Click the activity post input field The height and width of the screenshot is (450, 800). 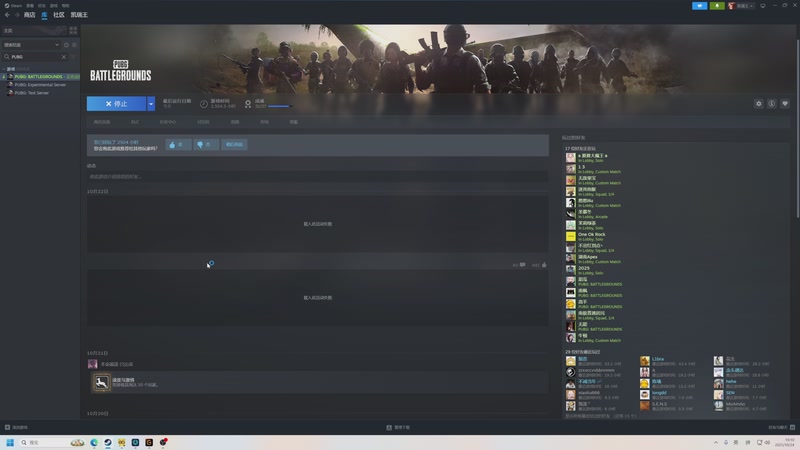click(x=317, y=177)
